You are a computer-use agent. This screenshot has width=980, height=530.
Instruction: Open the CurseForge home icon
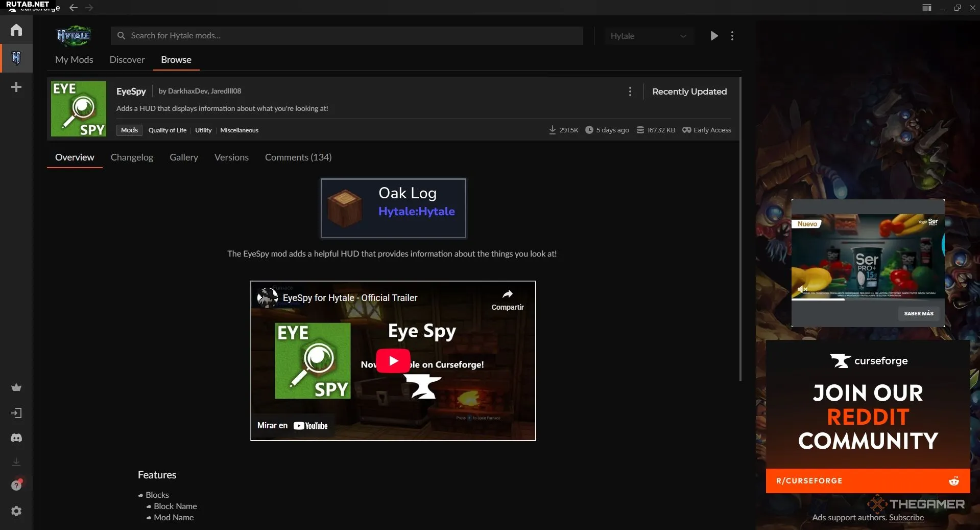(16, 30)
